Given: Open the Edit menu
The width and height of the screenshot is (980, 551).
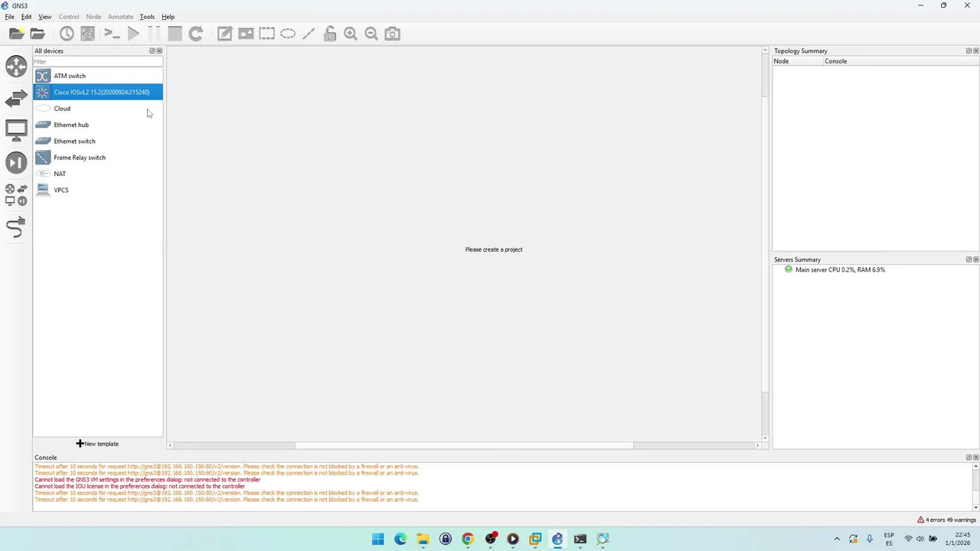Looking at the screenshot, I should (27, 17).
